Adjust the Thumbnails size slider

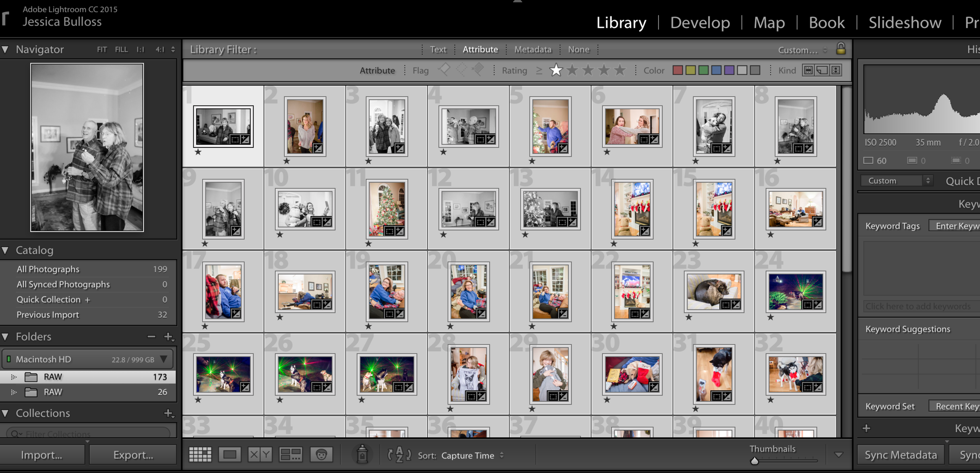(x=754, y=461)
